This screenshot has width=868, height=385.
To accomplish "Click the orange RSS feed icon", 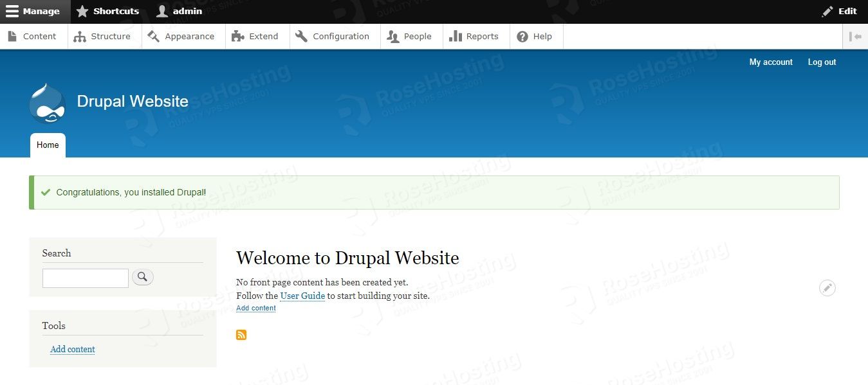I will click(x=241, y=335).
